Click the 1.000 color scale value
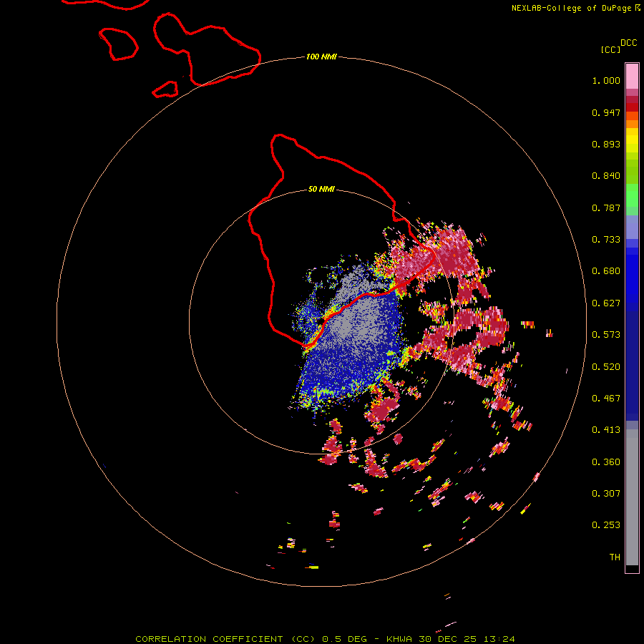Screen dimensions: 644x644 (606, 80)
